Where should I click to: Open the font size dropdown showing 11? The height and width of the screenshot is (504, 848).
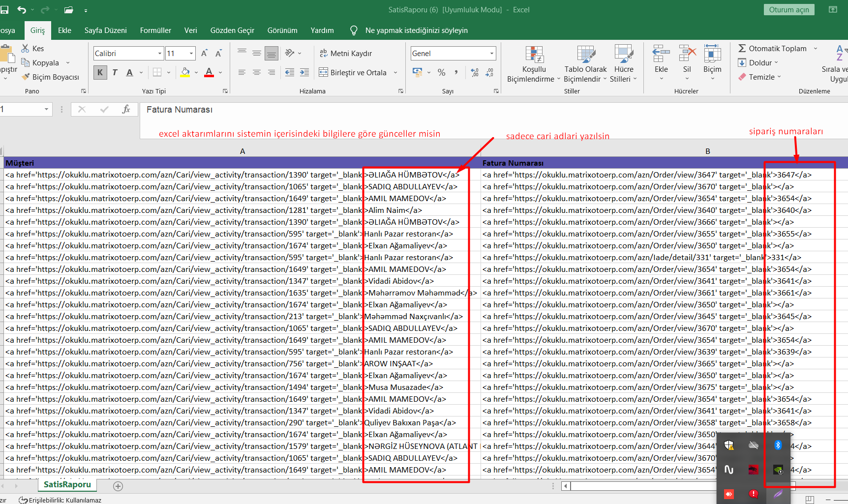tap(191, 53)
